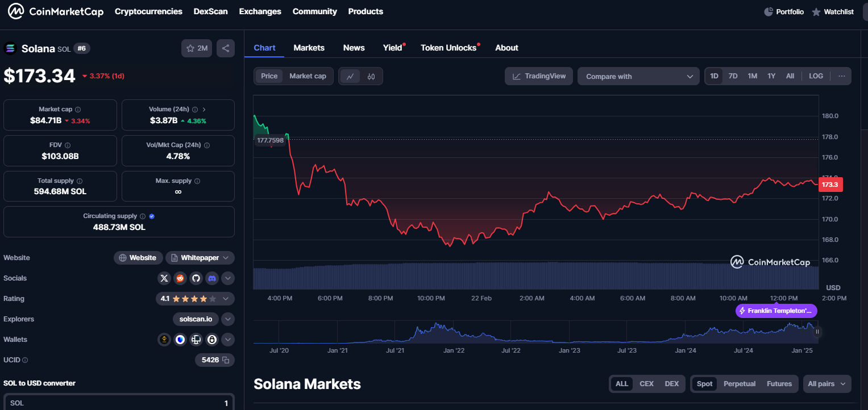Viewport: 868px width, 410px height.
Task: Click Total supply info icon
Action: [x=80, y=181]
